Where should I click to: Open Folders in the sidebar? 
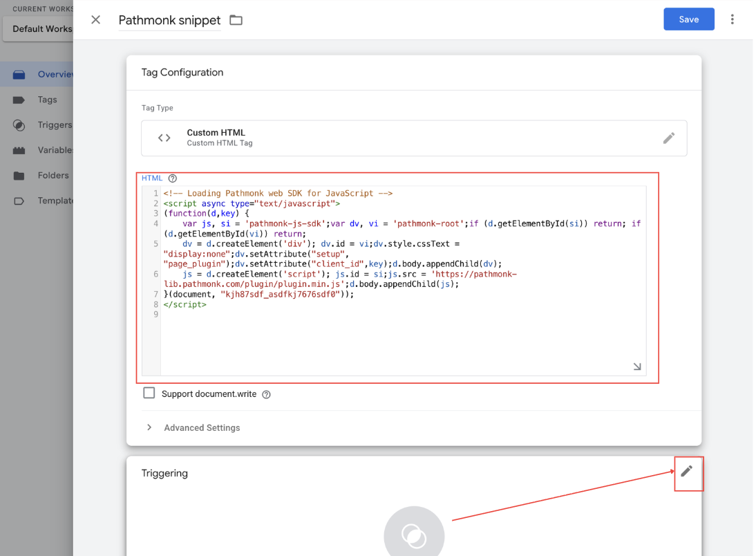(37, 175)
